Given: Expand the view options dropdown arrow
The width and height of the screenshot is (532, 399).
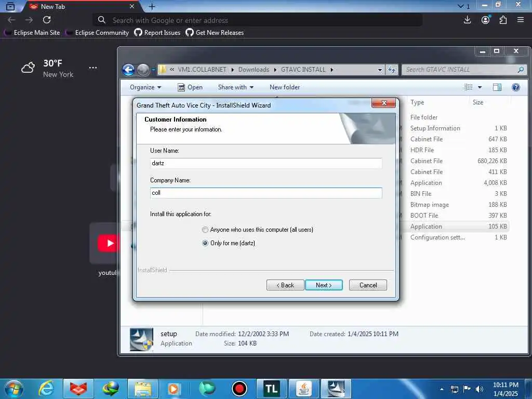Looking at the screenshot, I should (x=480, y=87).
